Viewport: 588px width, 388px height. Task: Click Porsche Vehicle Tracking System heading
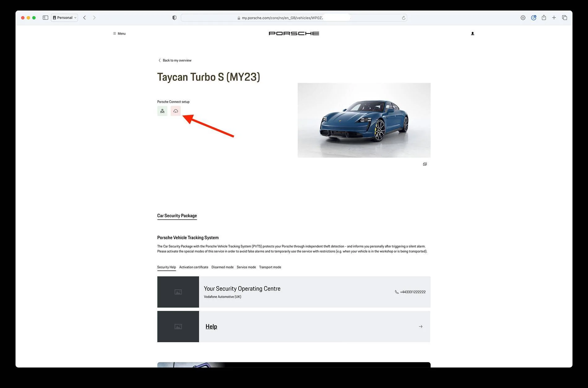coord(188,238)
